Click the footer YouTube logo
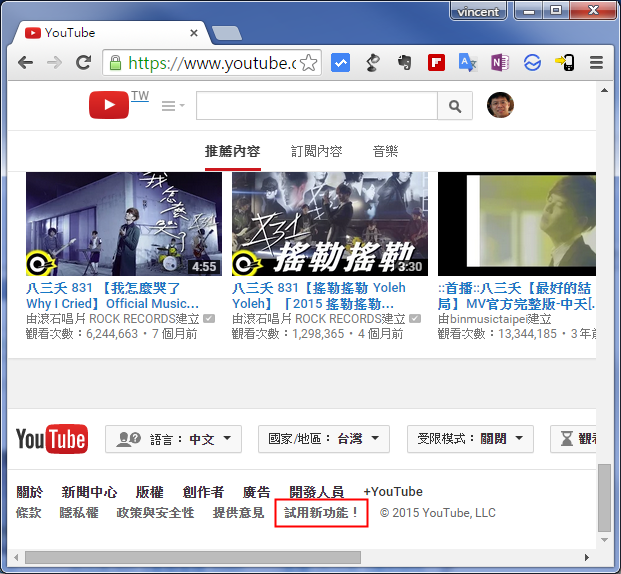Screen dimensions: 621x574 coord(52,439)
